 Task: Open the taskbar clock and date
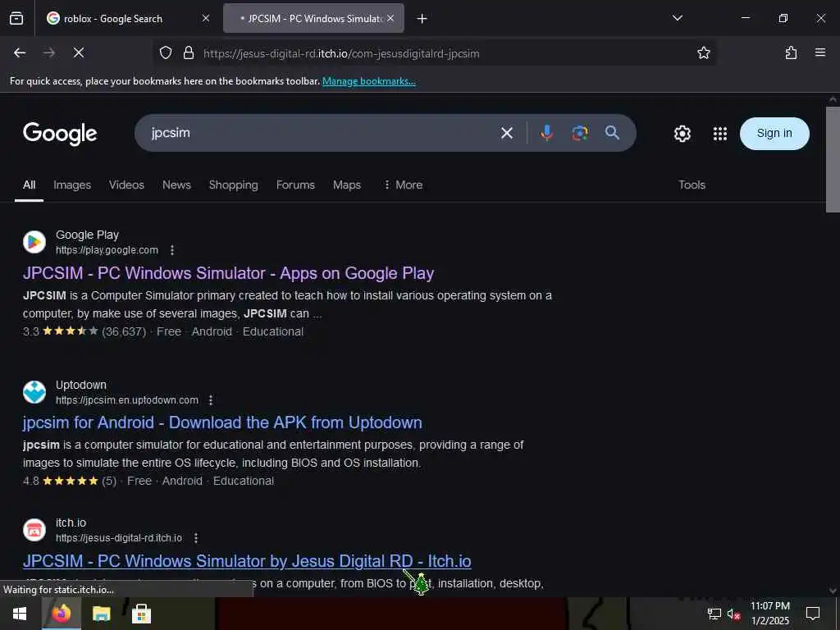coord(769,614)
